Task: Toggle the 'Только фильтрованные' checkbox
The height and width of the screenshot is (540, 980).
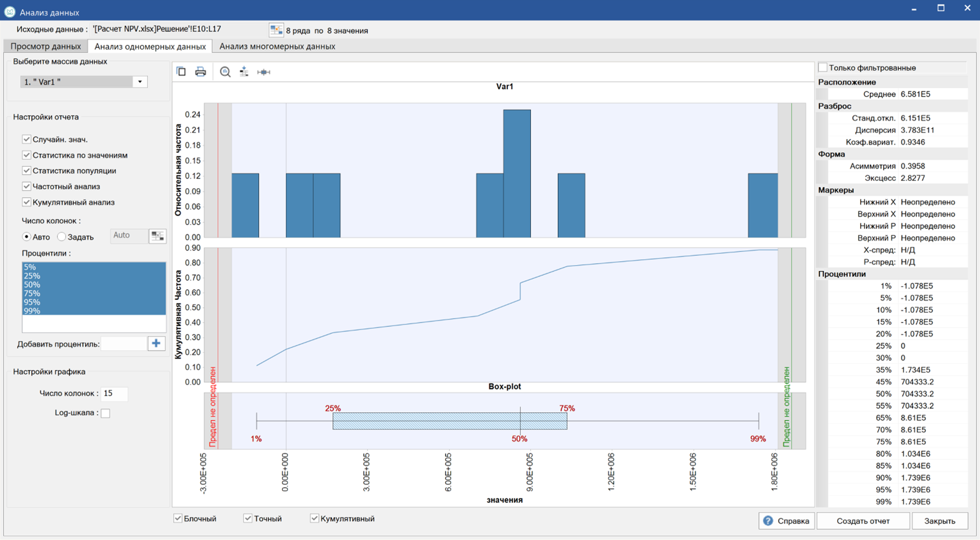Action: 823,68
